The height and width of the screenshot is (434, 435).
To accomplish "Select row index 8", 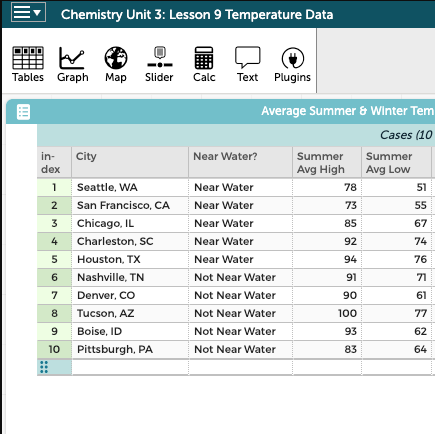I will [x=54, y=313].
